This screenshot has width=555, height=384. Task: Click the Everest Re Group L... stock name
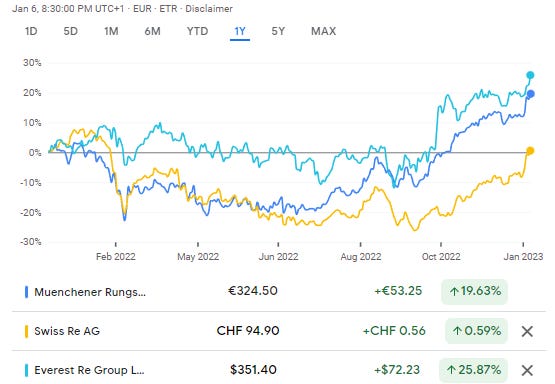(89, 370)
